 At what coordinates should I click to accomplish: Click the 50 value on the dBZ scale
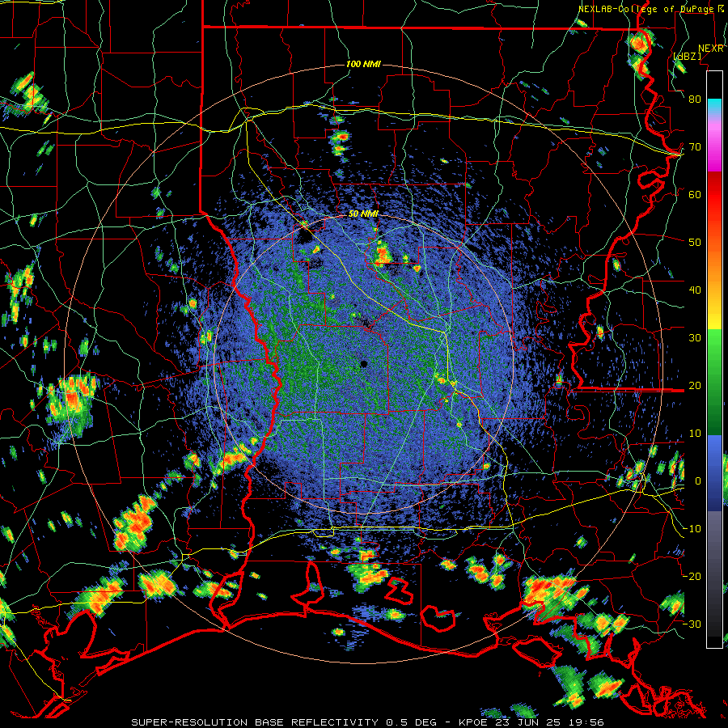695,243
